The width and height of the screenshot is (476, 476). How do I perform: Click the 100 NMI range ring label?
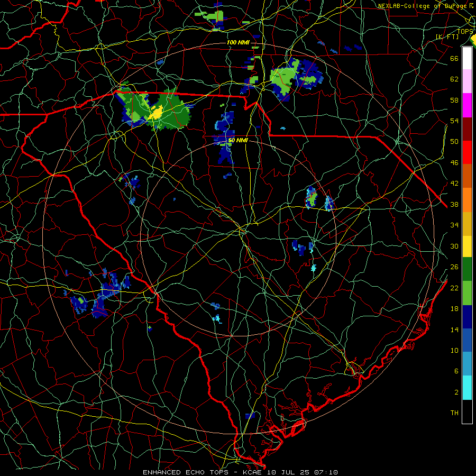click(x=238, y=42)
